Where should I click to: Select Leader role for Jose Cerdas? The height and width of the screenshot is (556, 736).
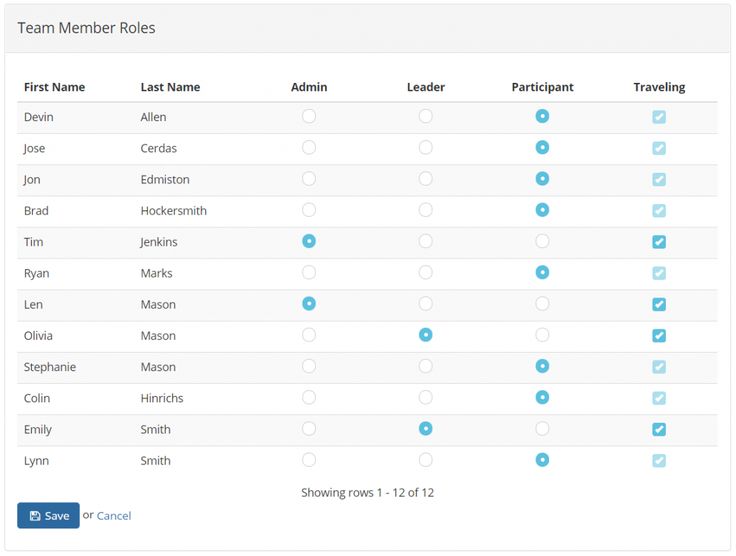tap(426, 148)
